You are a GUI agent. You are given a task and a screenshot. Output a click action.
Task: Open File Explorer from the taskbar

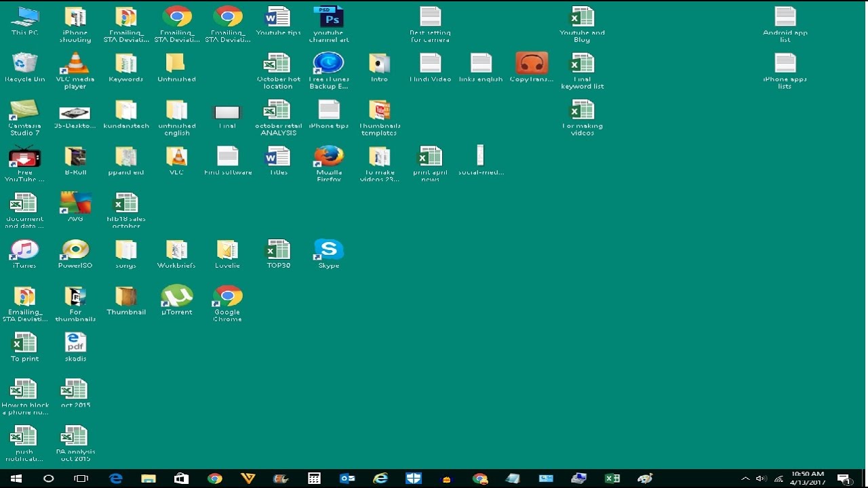coord(149,479)
